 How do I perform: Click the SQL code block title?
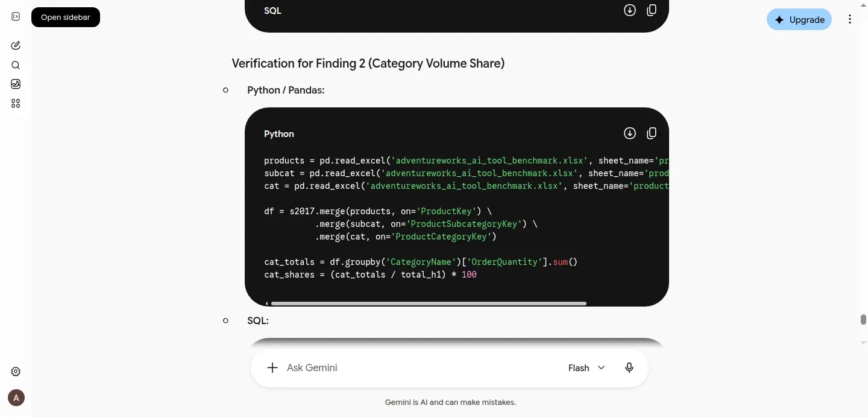pyautogui.click(x=272, y=11)
